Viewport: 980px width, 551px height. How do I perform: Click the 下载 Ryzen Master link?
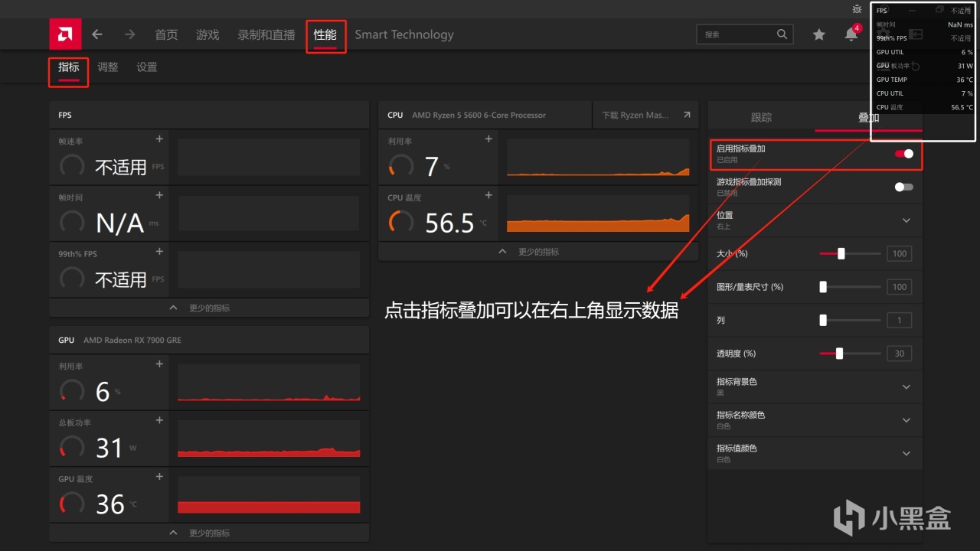pos(635,115)
